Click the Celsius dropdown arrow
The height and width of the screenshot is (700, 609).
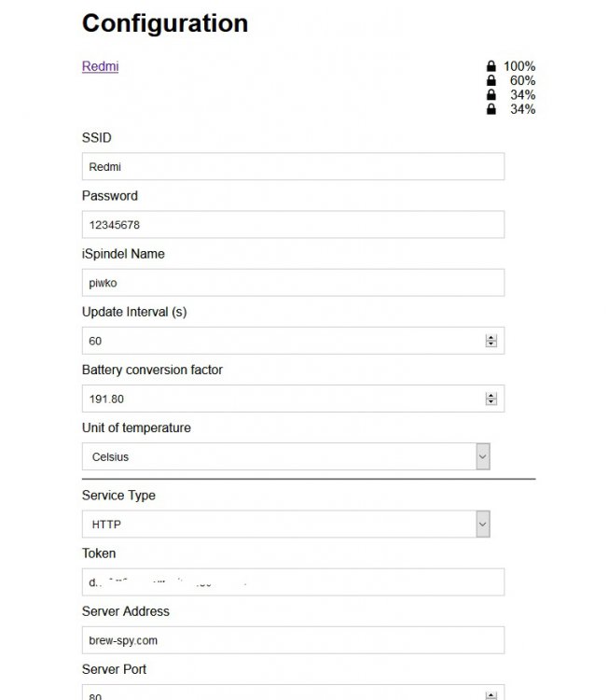(482, 456)
